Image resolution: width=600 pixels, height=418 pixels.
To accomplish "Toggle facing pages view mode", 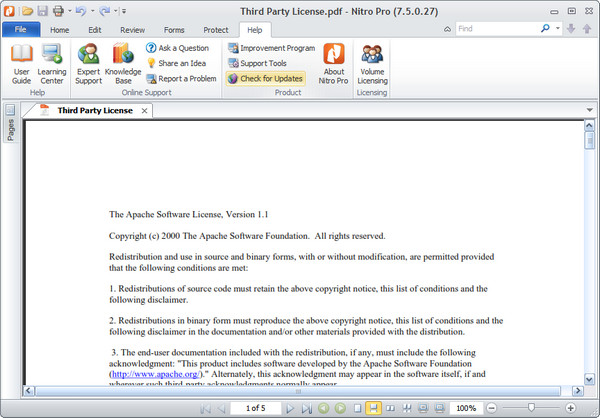I will (392, 409).
